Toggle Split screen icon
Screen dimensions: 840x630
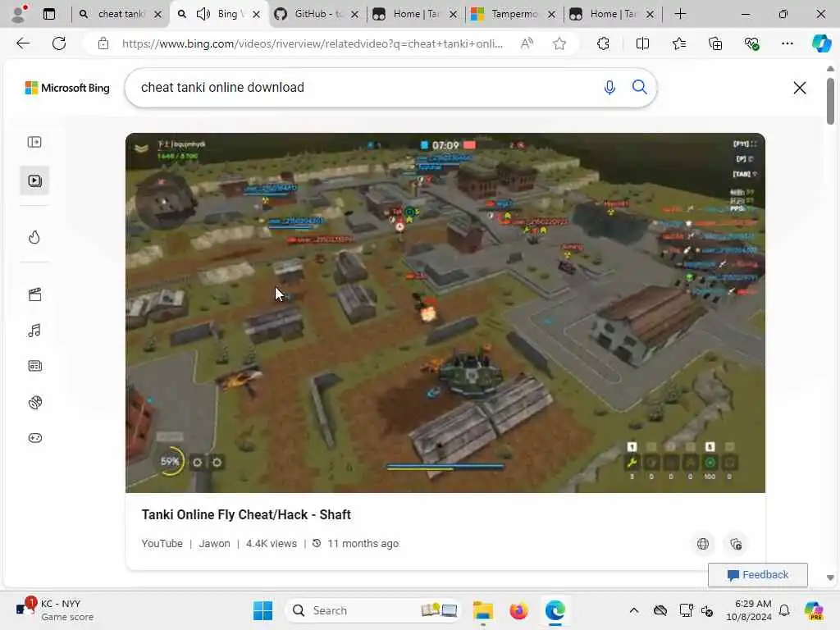642,43
